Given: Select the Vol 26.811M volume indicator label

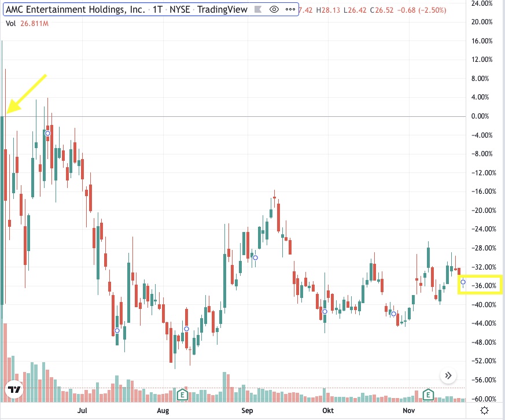Looking at the screenshot, I should coord(27,24).
